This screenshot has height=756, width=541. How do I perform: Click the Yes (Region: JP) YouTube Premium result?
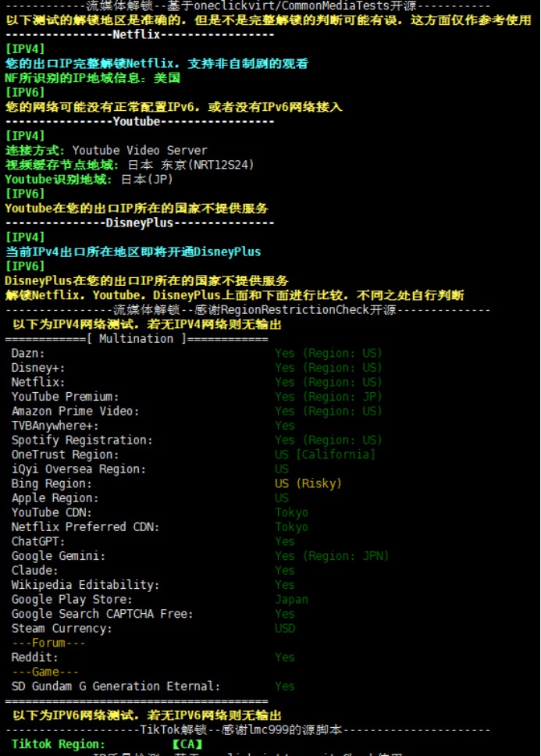[x=329, y=397]
